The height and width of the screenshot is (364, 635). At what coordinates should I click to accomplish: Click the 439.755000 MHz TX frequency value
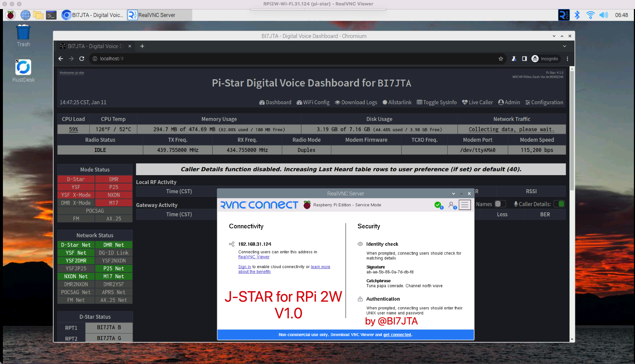(x=177, y=150)
